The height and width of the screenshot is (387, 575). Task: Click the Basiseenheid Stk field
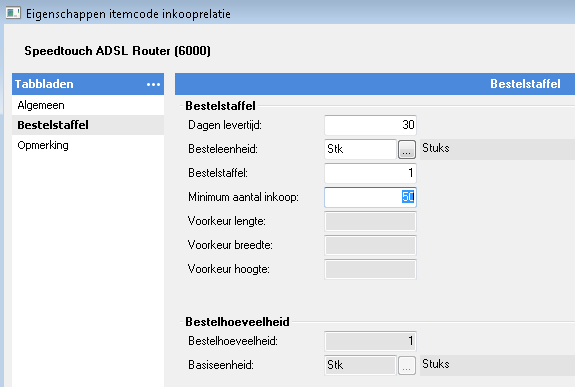pos(360,365)
